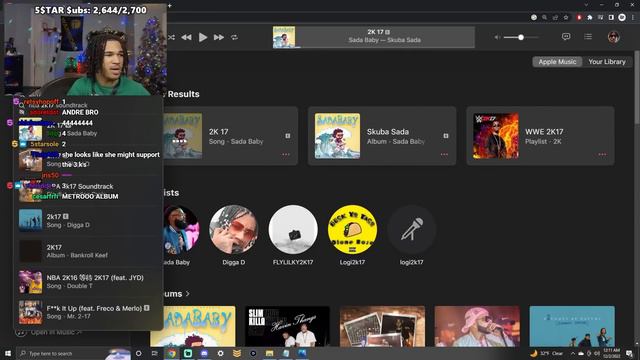Open the browser zoom magnifier icon

coord(544,18)
